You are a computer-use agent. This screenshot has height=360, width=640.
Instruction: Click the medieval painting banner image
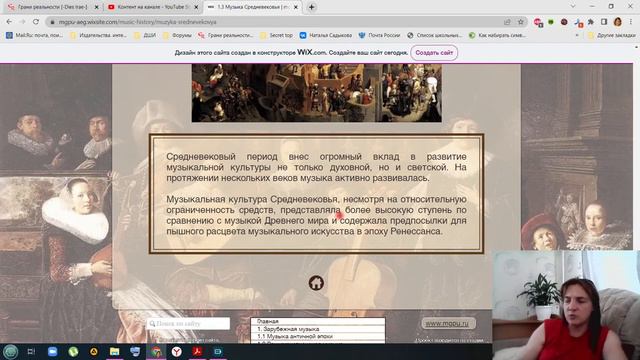click(x=316, y=93)
